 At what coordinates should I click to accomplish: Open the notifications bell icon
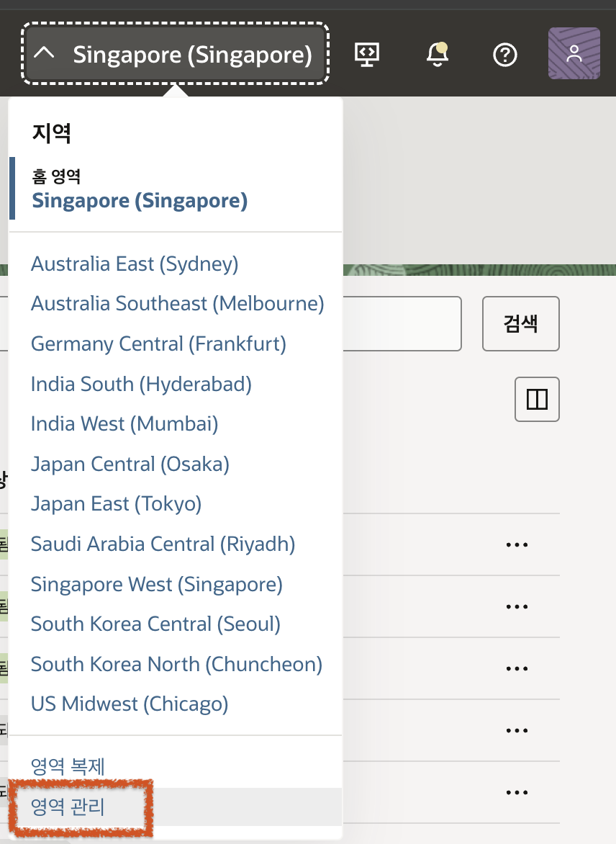point(437,54)
